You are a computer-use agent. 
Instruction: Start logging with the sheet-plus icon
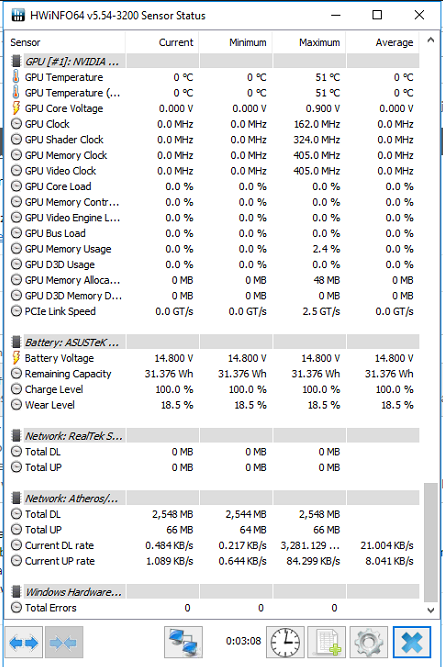tap(326, 642)
